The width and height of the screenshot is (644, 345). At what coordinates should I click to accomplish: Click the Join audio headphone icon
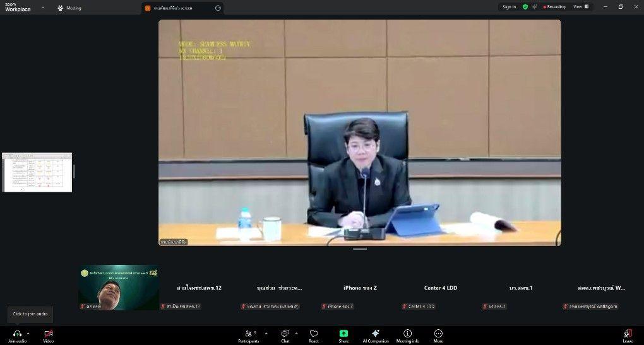pos(17,334)
